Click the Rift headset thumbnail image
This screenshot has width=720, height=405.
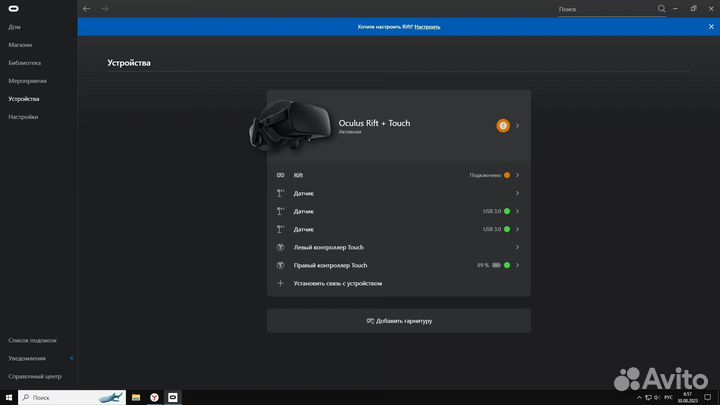tap(291, 125)
